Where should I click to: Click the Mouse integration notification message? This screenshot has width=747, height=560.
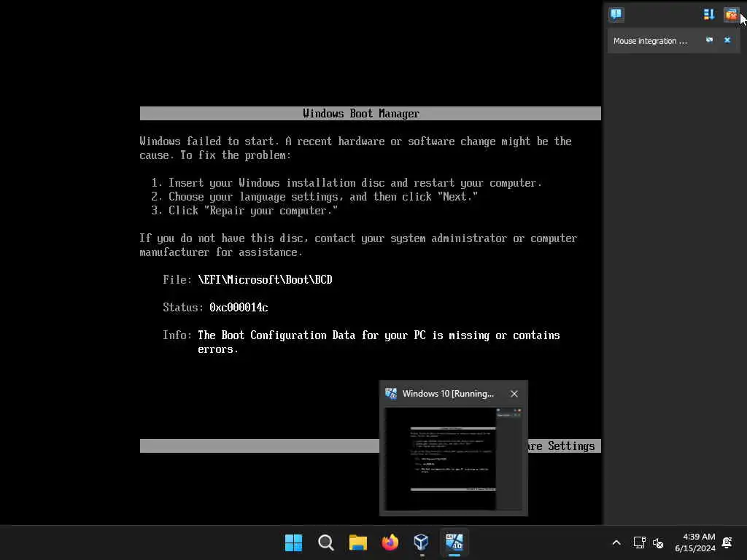(650, 41)
